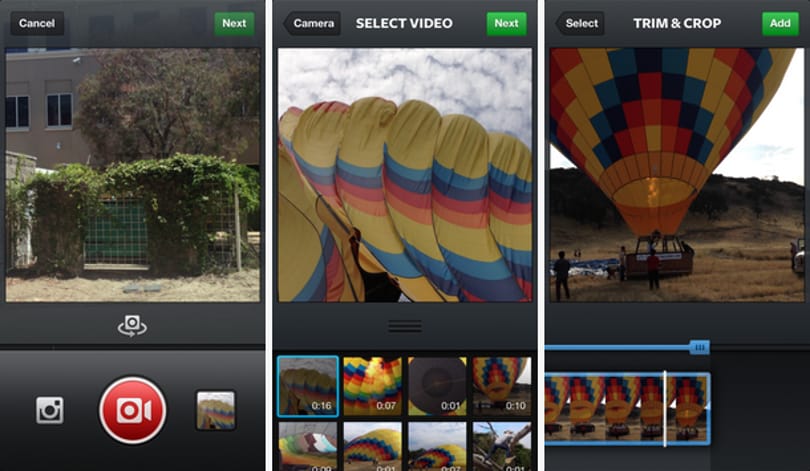Go back to Camera from Select Video

(x=311, y=23)
